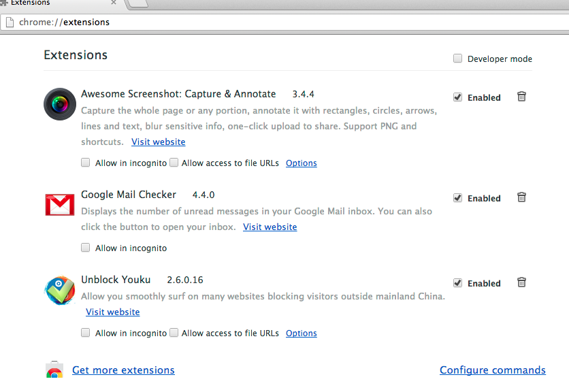Click the Chrome Web Store bag icon
The height and width of the screenshot is (392, 569).
pos(54,370)
